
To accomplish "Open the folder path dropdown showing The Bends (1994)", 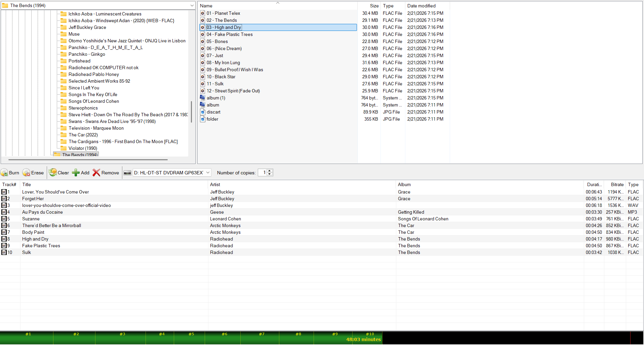I will [x=192, y=5].
